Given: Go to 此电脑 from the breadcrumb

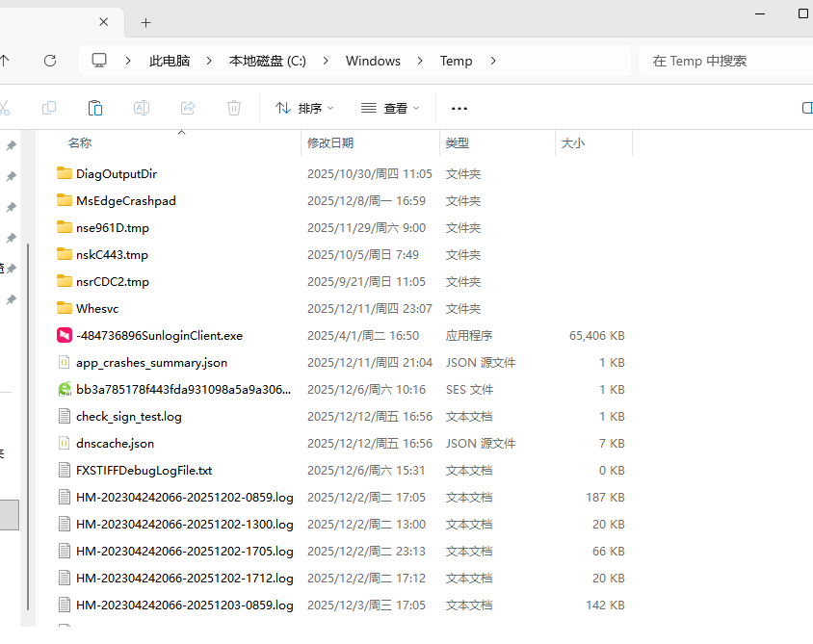Looking at the screenshot, I should pyautogui.click(x=170, y=60).
